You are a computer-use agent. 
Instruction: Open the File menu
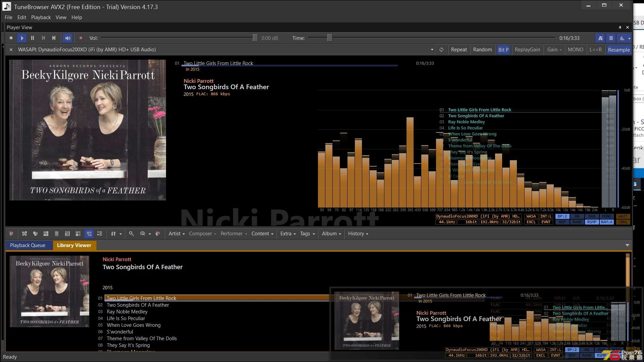pos(8,17)
